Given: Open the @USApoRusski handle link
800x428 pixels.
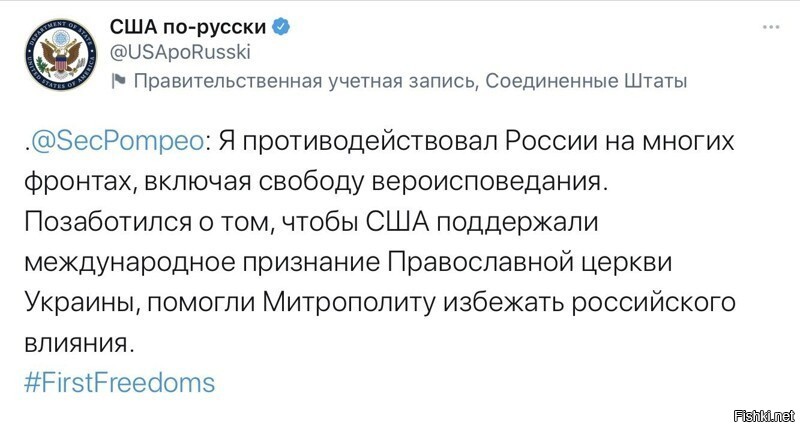Looking at the screenshot, I should pyautogui.click(x=180, y=53).
